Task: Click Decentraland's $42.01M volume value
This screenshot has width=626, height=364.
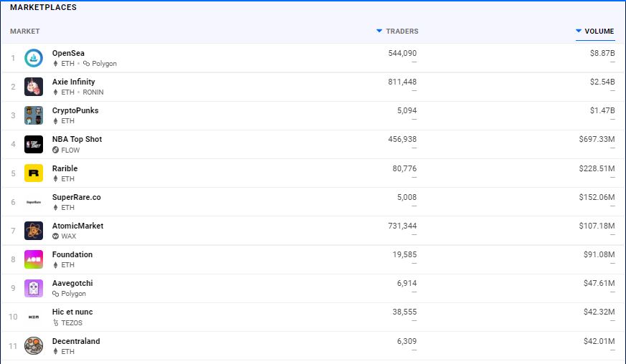Action: click(599, 341)
